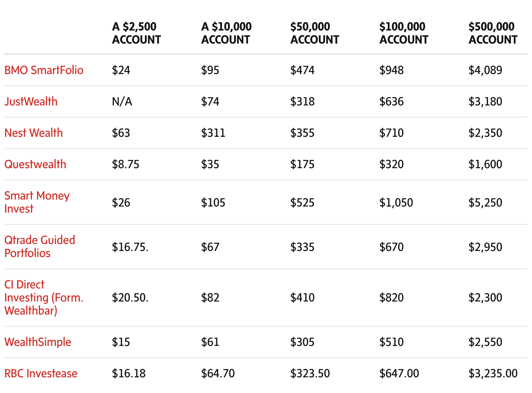Viewport: 532px width, 393px height.
Task: Open the Qtrade Guided Portfolios link
Action: click(40, 247)
